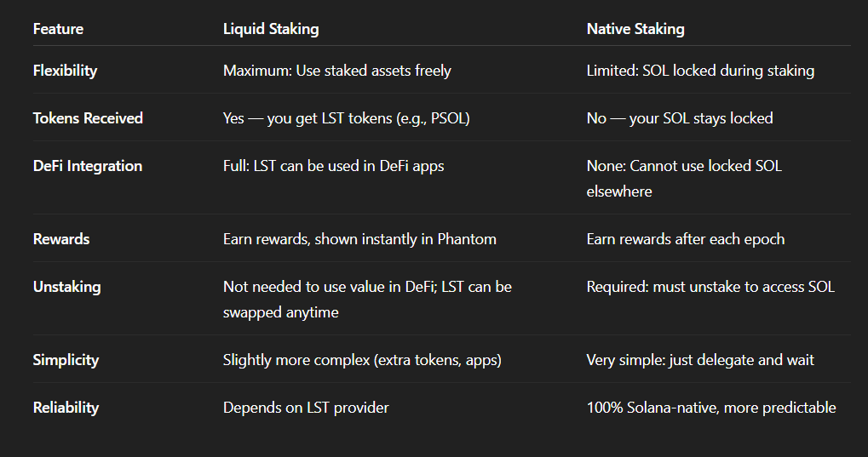Viewport: 868px width, 457px height.
Task: Select "Very simple: just delegate and wait" text
Action: tap(700, 360)
